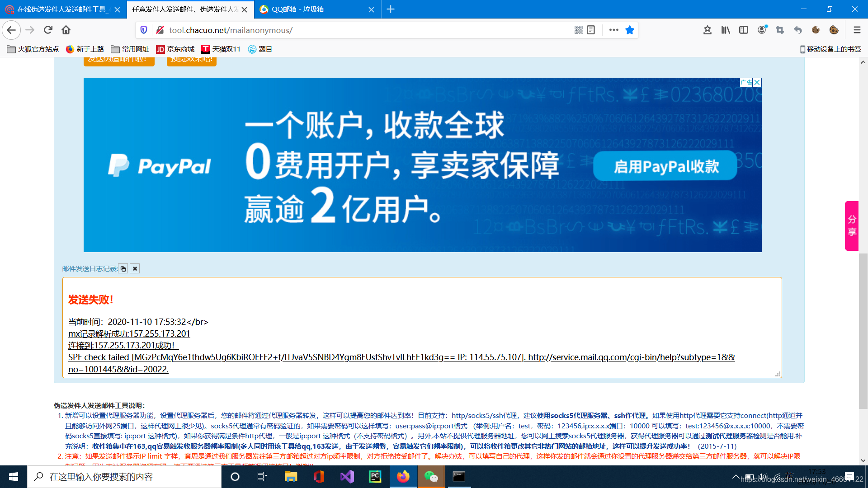The image size is (868, 488).
Task: Click the QR code icon in address bar
Action: tap(578, 30)
